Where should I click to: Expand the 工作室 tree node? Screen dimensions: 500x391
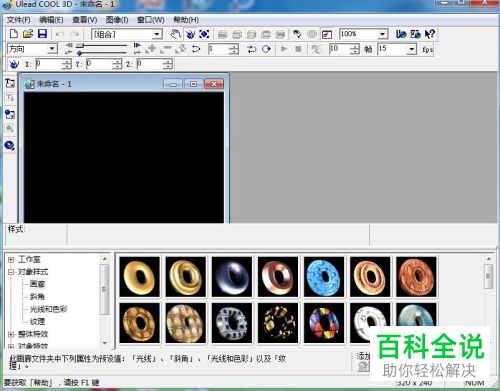click(11, 259)
